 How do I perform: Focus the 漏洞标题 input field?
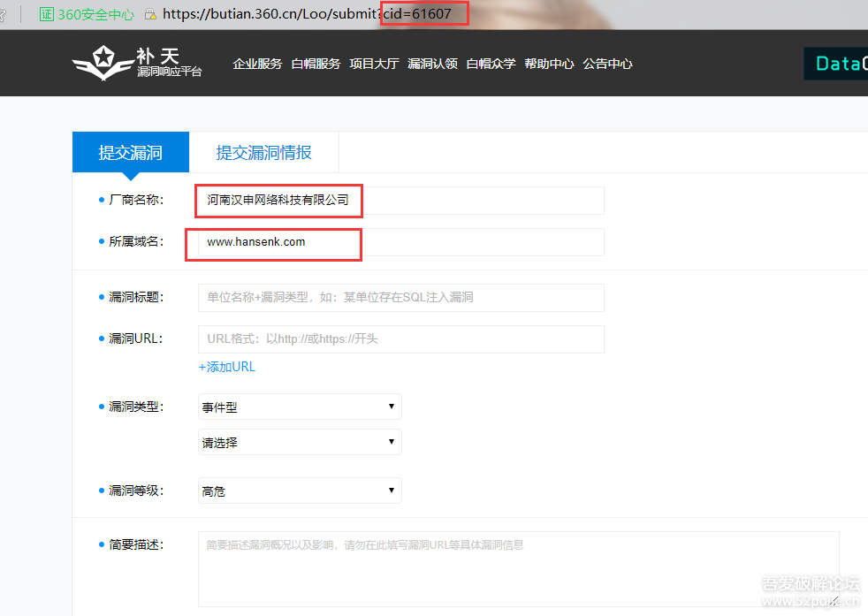click(x=400, y=298)
